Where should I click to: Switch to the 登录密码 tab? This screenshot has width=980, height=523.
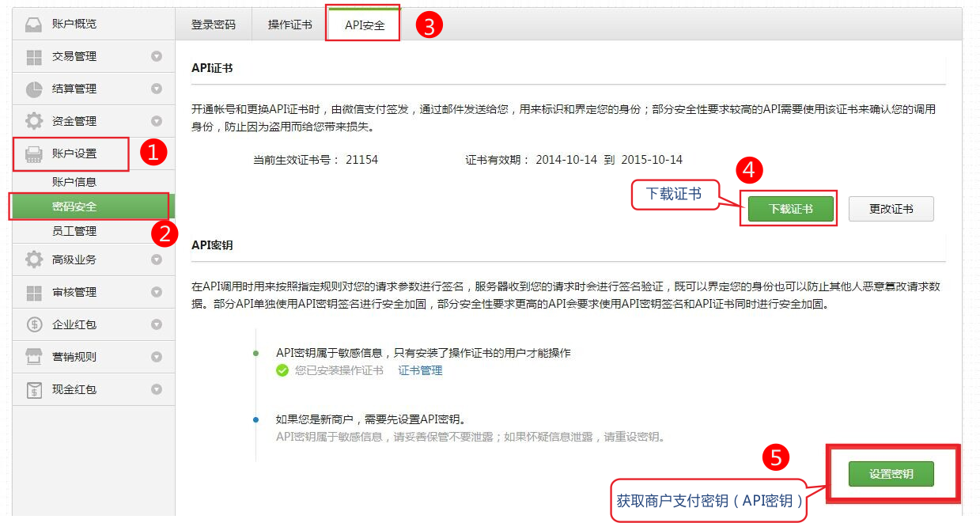pyautogui.click(x=213, y=25)
